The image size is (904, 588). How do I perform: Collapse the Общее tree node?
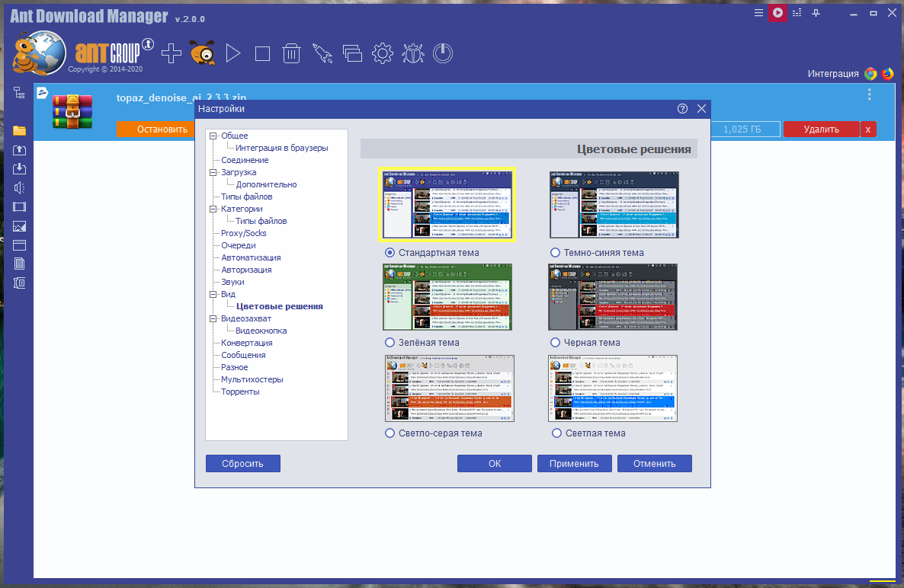point(213,136)
